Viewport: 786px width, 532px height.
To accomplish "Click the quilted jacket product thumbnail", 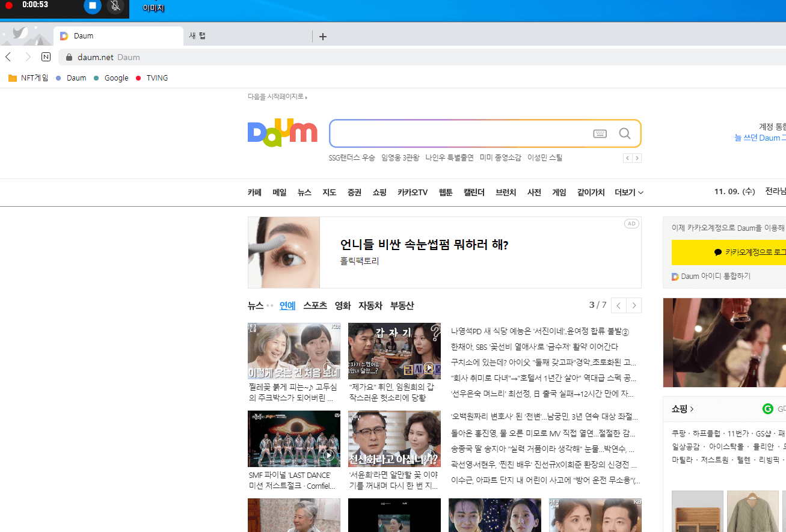I will click(x=753, y=512).
